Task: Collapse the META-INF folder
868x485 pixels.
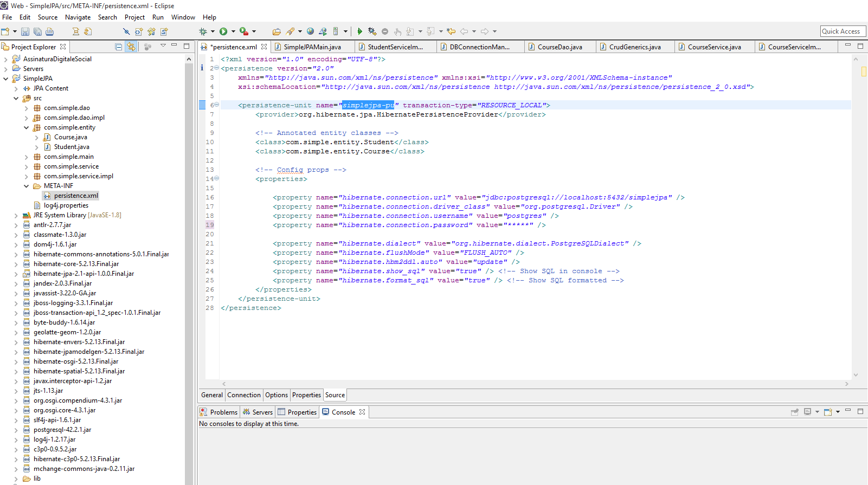Action: tap(26, 186)
